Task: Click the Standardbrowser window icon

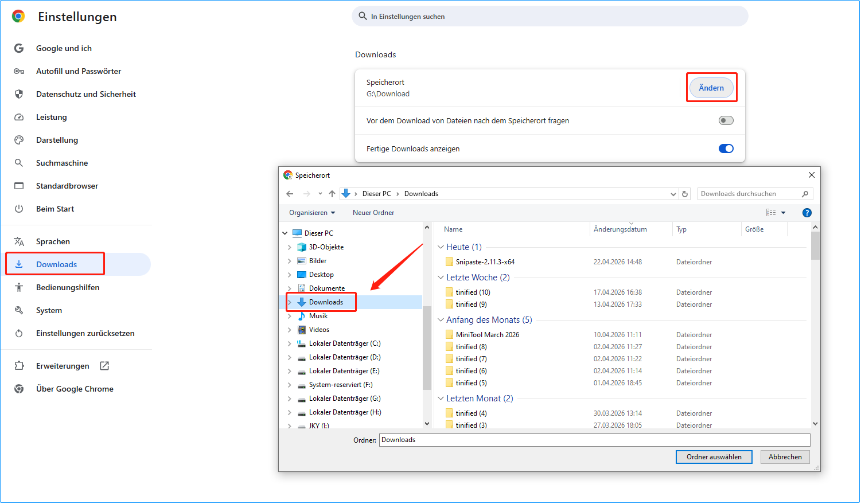Action: [x=19, y=186]
